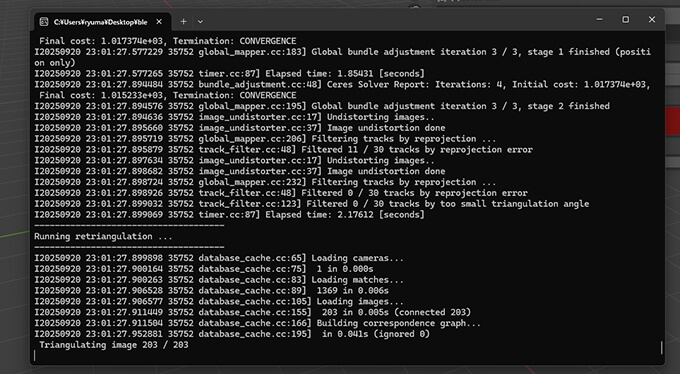680x374 pixels.
Task: Click 'Filtered 0 / 30 tracks by too small triangulation angle'
Action: (448, 204)
